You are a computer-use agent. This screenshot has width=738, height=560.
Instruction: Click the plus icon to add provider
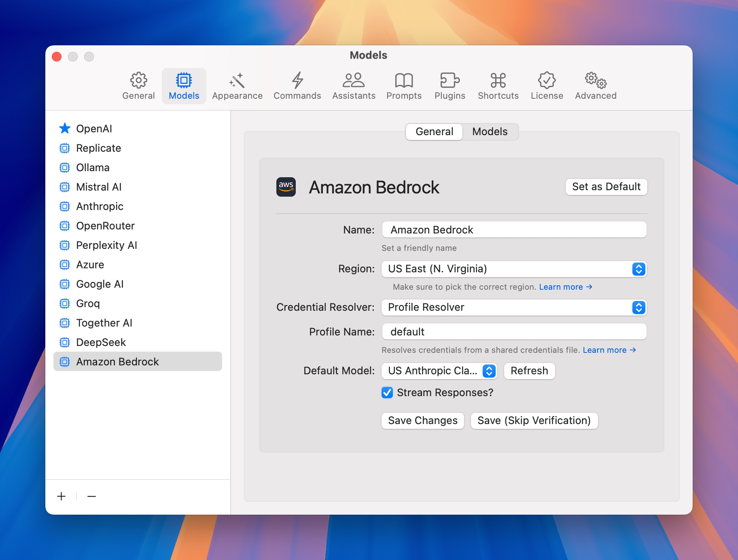click(x=61, y=496)
